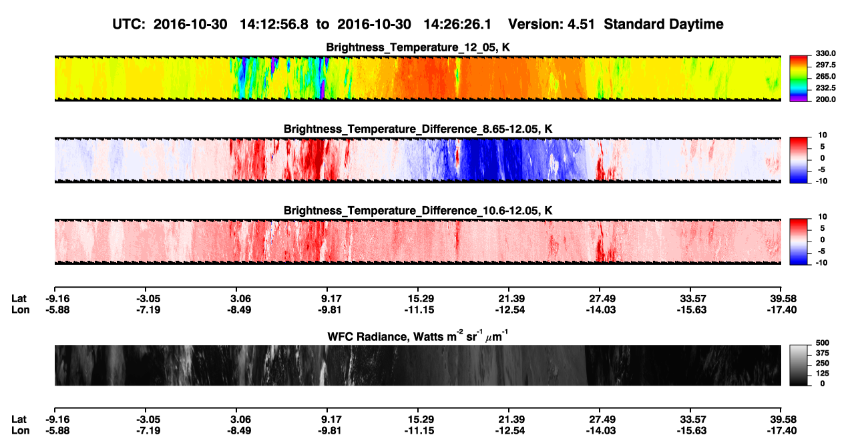Click the 125 tick on the WFC color bar

pyautogui.click(x=822, y=373)
